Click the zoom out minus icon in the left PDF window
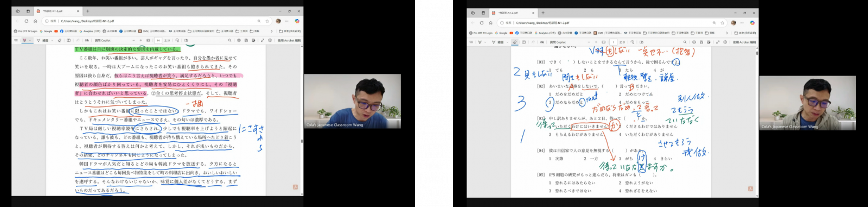This screenshot has width=868, height=207. [133, 40]
